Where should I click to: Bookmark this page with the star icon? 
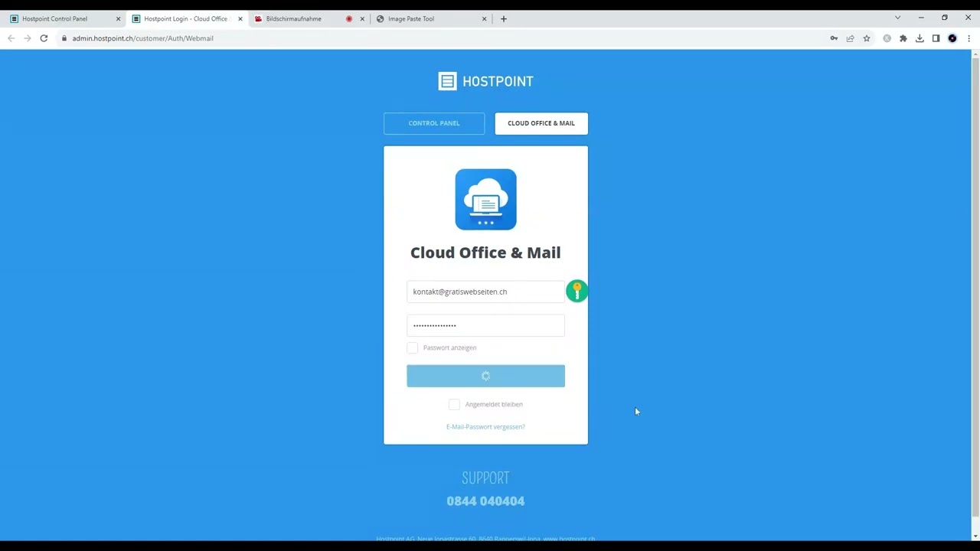click(867, 38)
